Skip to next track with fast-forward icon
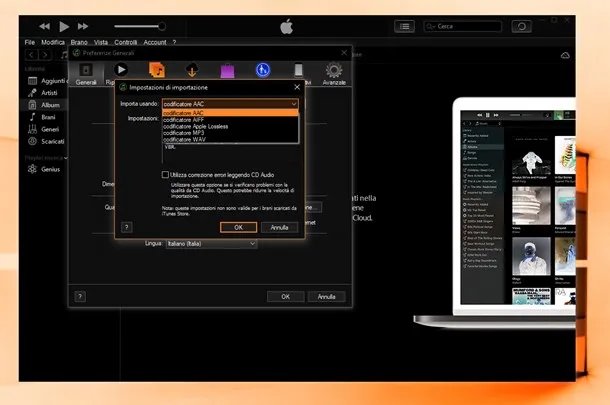This screenshot has width=610, height=405. click(x=82, y=26)
